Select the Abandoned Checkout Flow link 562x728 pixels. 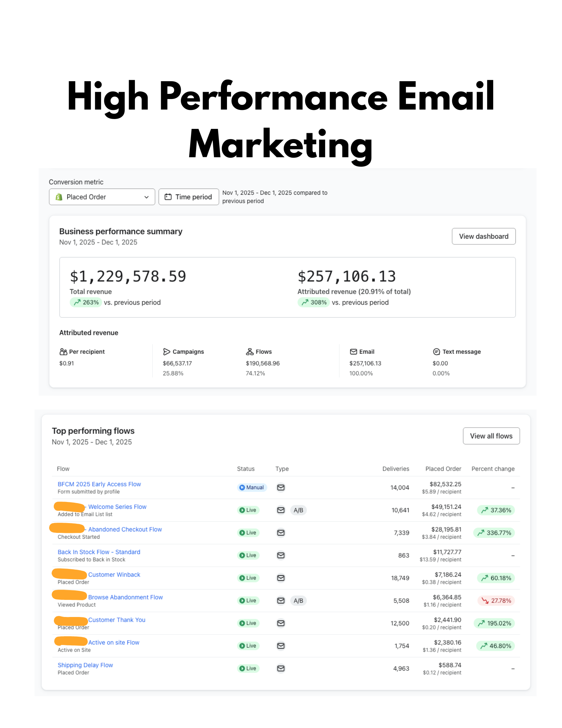click(125, 529)
